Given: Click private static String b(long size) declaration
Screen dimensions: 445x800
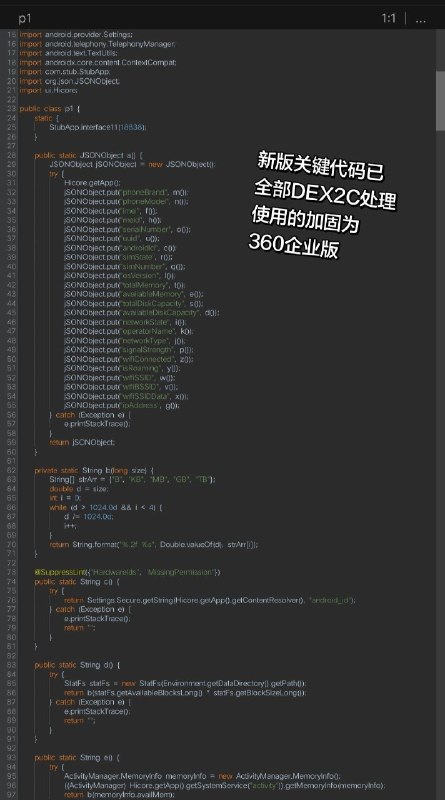Looking at the screenshot, I should 94,470.
